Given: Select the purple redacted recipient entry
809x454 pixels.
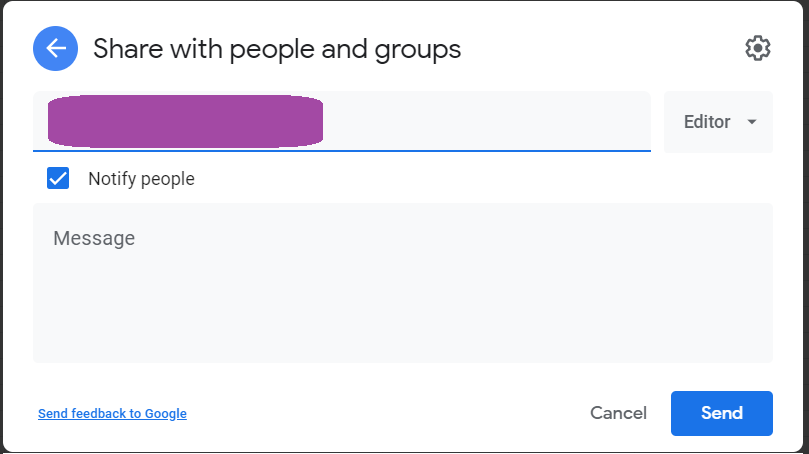Looking at the screenshot, I should point(186,121).
